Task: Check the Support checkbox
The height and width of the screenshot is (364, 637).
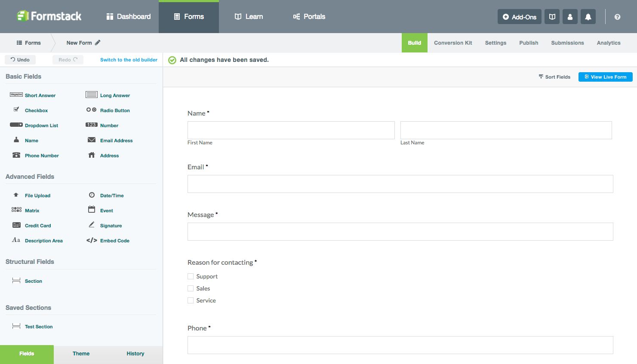Action: point(191,276)
